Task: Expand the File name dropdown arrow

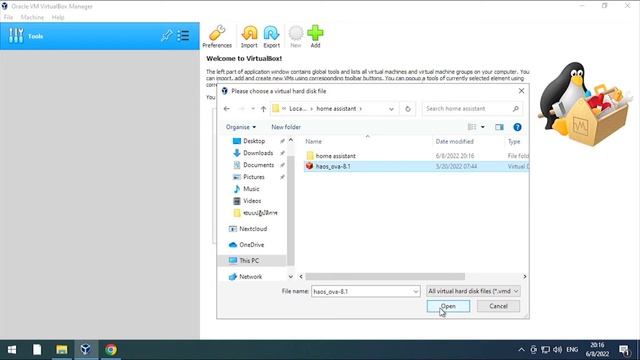Action: coord(416,291)
